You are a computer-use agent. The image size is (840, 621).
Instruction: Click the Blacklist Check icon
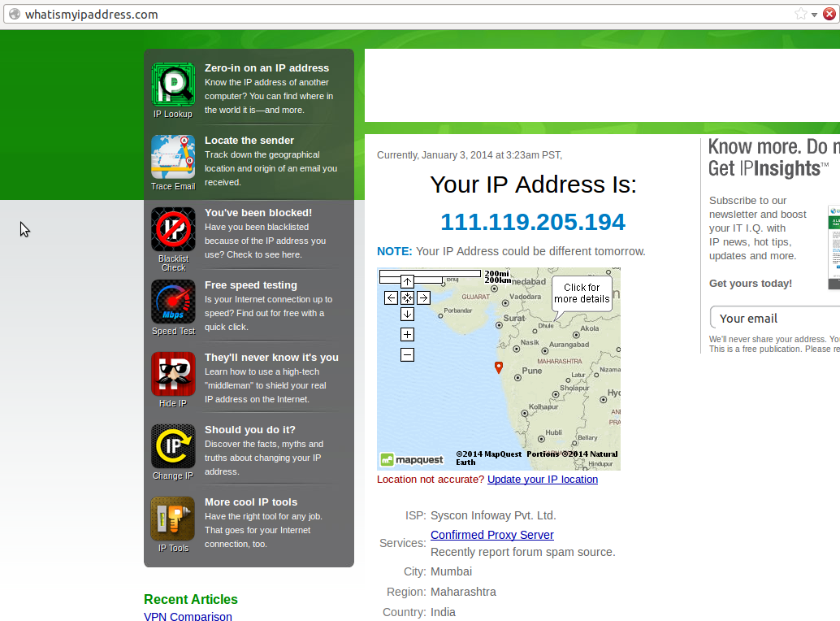point(173,229)
